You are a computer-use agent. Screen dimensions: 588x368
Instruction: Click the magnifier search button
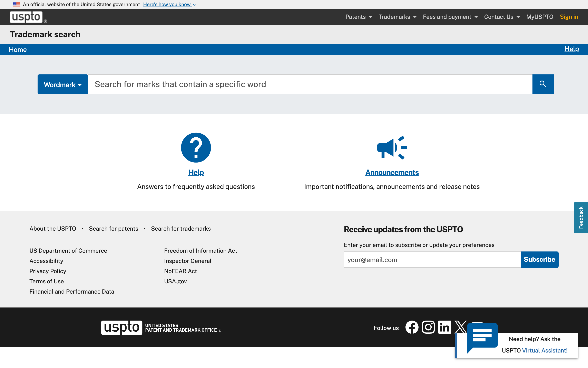[543, 84]
